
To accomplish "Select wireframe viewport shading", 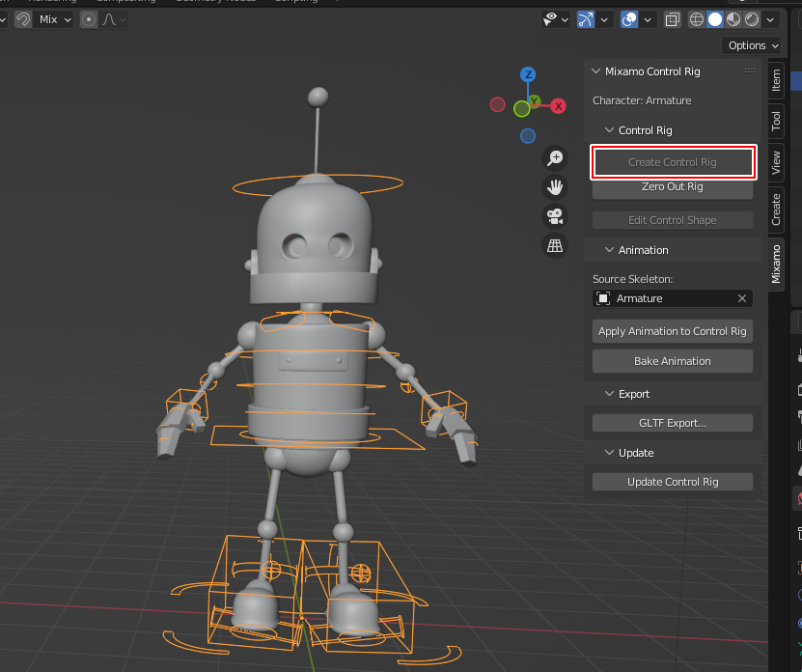I will click(696, 19).
